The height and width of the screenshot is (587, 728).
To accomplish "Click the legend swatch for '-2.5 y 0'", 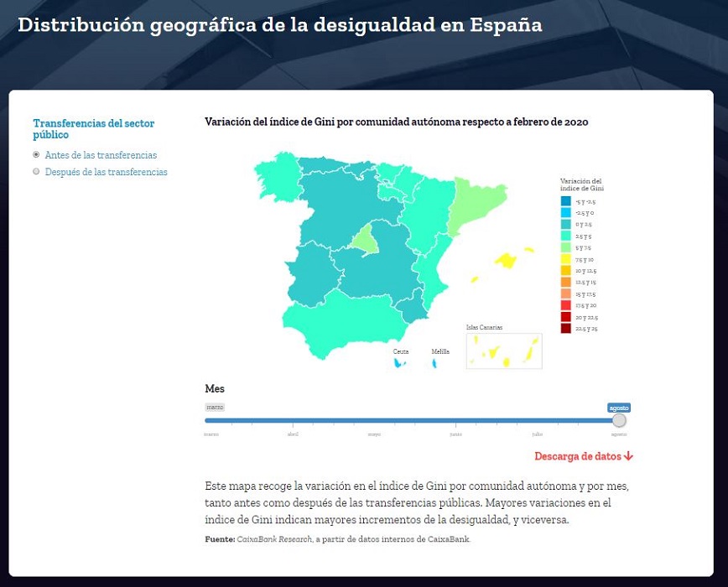I will (x=565, y=212).
